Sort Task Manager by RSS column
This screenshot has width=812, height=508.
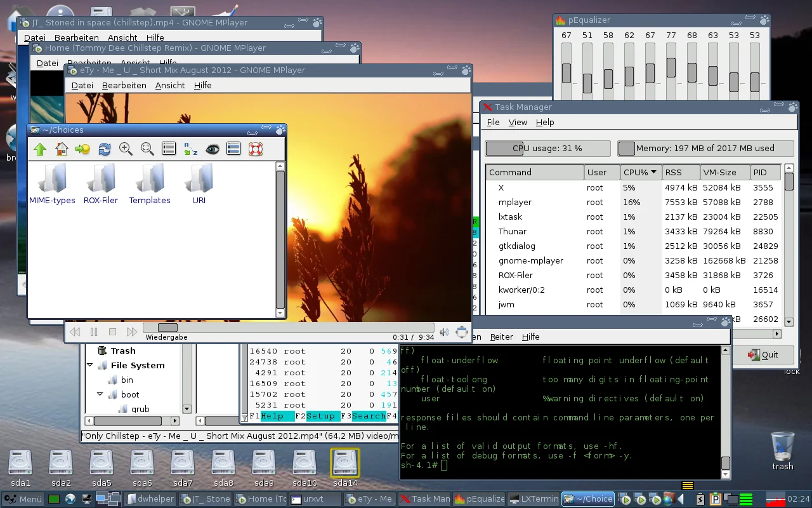tap(681, 172)
